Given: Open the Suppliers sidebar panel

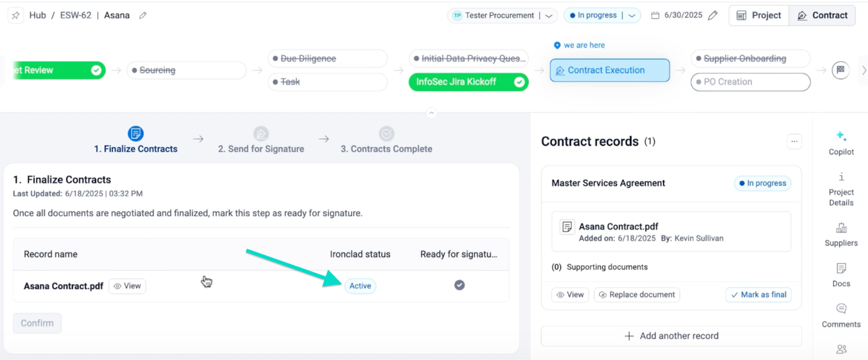Looking at the screenshot, I should pos(841,234).
